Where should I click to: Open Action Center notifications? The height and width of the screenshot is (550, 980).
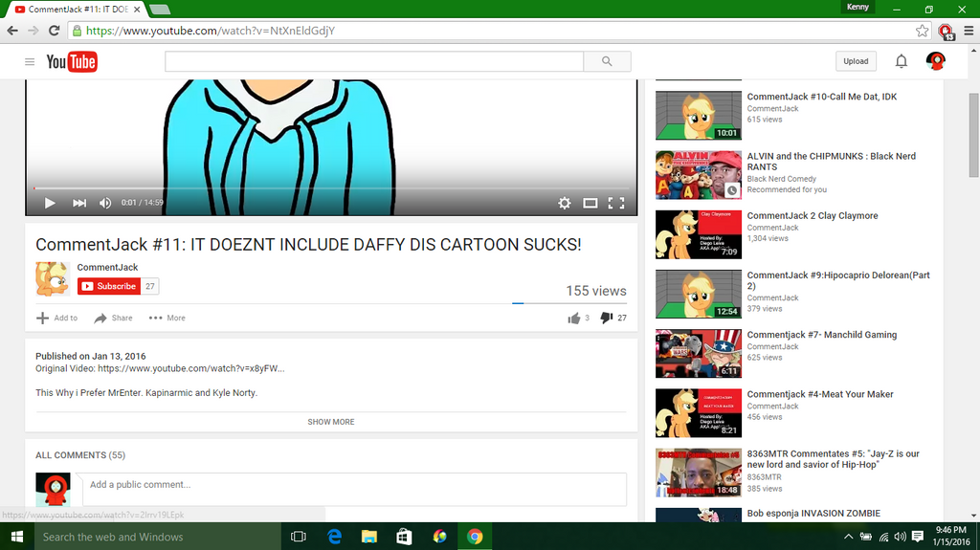[918, 537]
